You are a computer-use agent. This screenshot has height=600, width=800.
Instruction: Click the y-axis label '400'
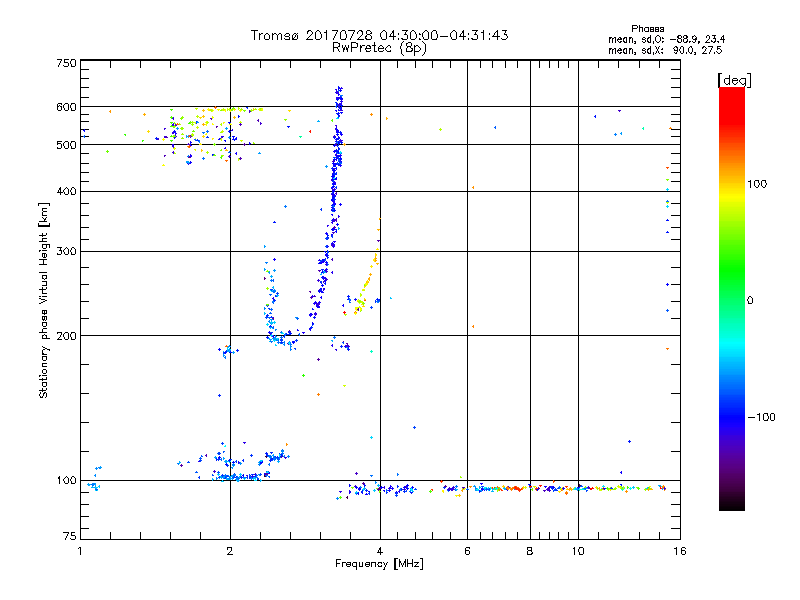[66, 191]
